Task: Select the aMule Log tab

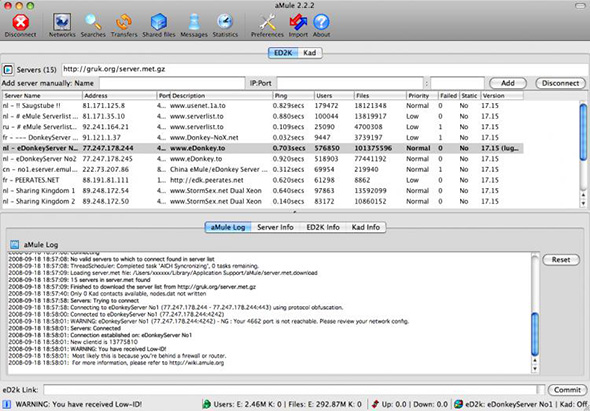Action: click(228, 227)
